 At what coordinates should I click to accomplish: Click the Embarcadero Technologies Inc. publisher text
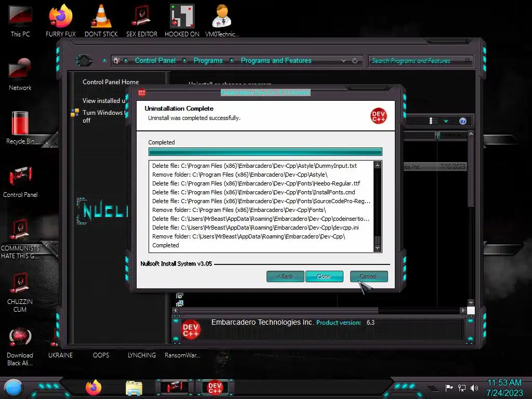tap(262, 322)
